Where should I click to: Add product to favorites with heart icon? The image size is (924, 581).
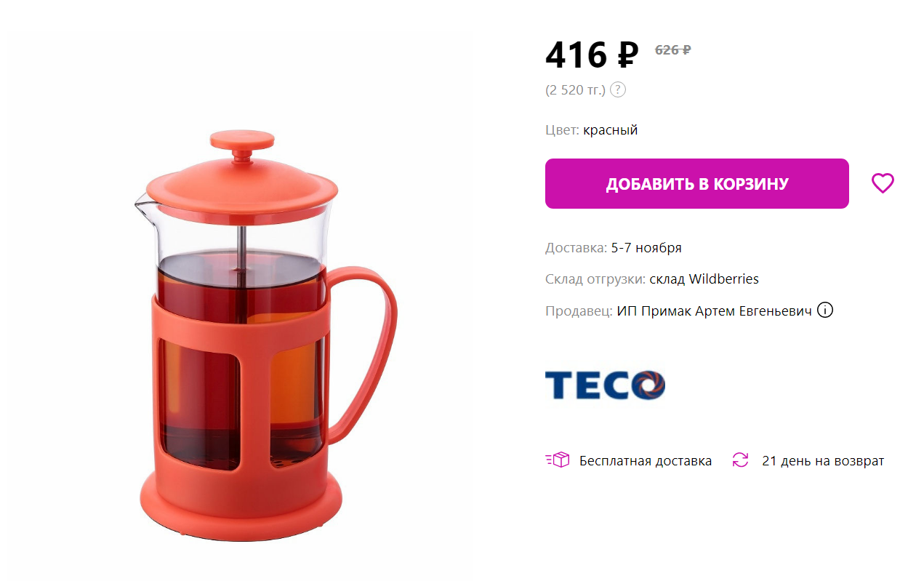point(883,183)
